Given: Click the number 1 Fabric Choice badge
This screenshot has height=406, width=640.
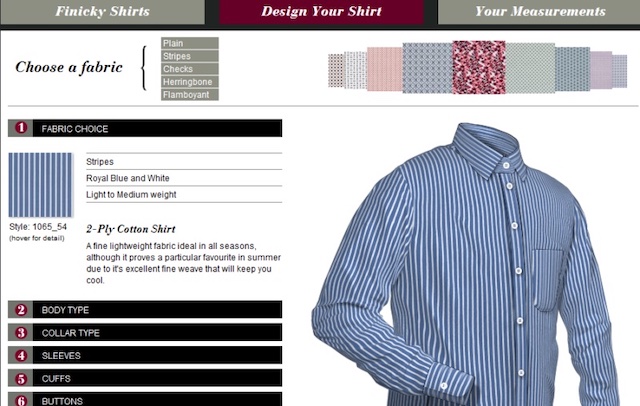Looking at the screenshot, I should point(21,128).
